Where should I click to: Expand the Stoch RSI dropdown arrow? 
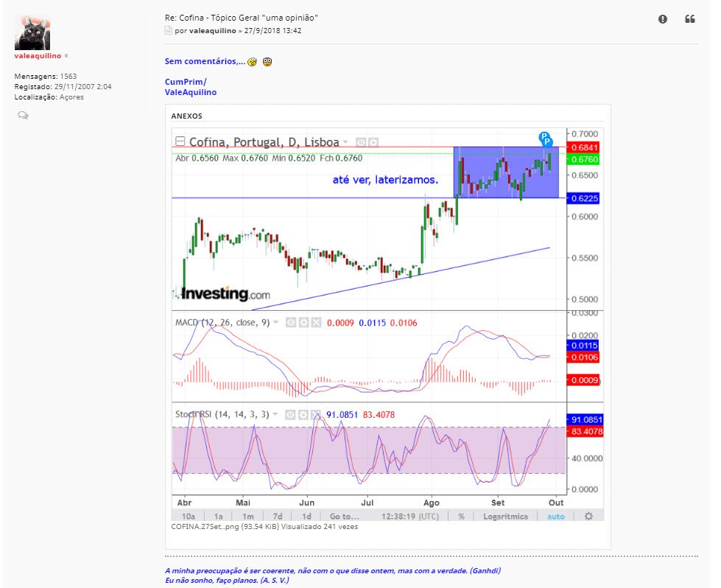coord(275,414)
